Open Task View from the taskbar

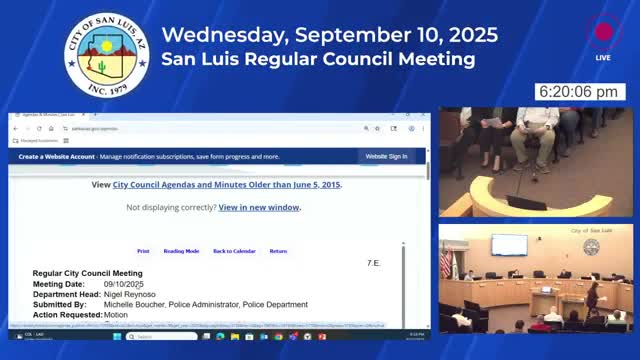click(x=206, y=337)
